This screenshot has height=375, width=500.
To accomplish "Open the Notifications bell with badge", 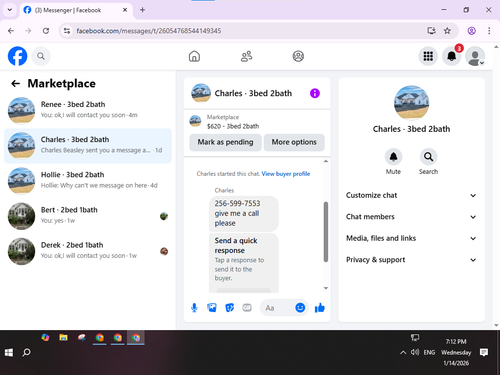I will [452, 56].
